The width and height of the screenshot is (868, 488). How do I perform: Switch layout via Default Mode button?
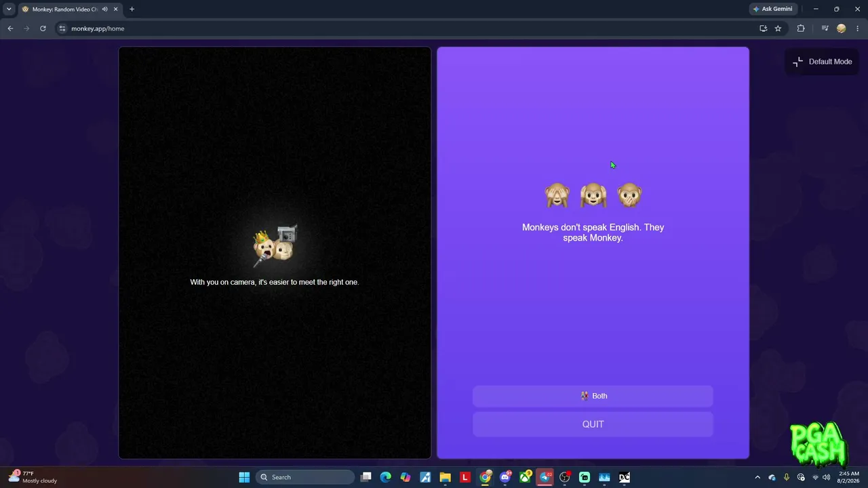[x=823, y=62]
